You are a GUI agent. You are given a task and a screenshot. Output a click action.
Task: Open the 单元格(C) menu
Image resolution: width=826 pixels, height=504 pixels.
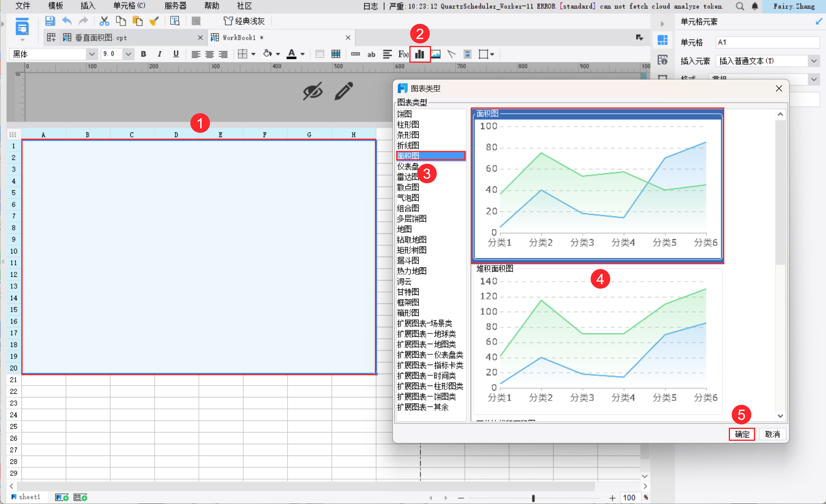[x=129, y=6]
